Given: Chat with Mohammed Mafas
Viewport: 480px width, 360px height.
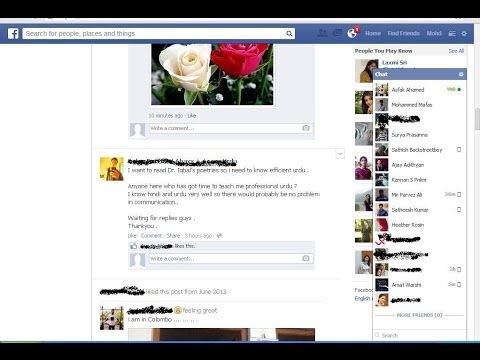Looking at the screenshot, I should coord(419,105).
